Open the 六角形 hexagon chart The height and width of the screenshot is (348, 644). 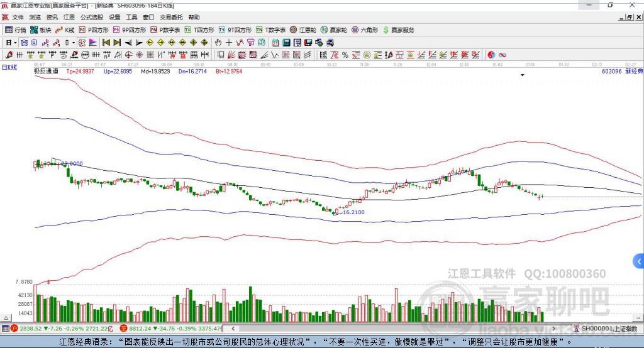pos(365,30)
